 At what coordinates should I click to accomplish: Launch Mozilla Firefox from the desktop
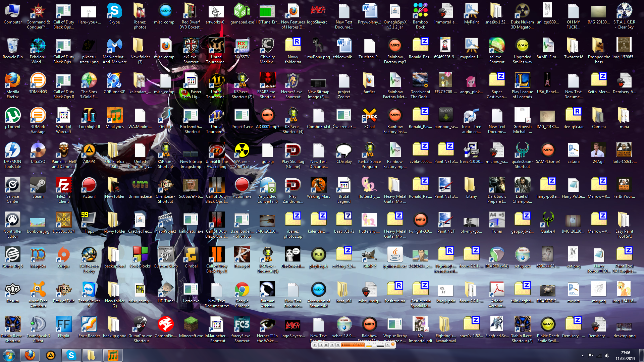12,86
